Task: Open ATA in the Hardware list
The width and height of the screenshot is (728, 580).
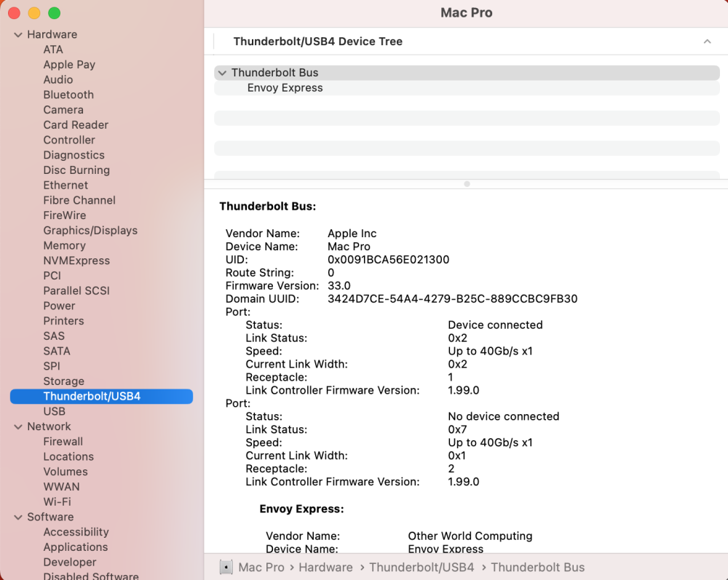Action: (53, 49)
